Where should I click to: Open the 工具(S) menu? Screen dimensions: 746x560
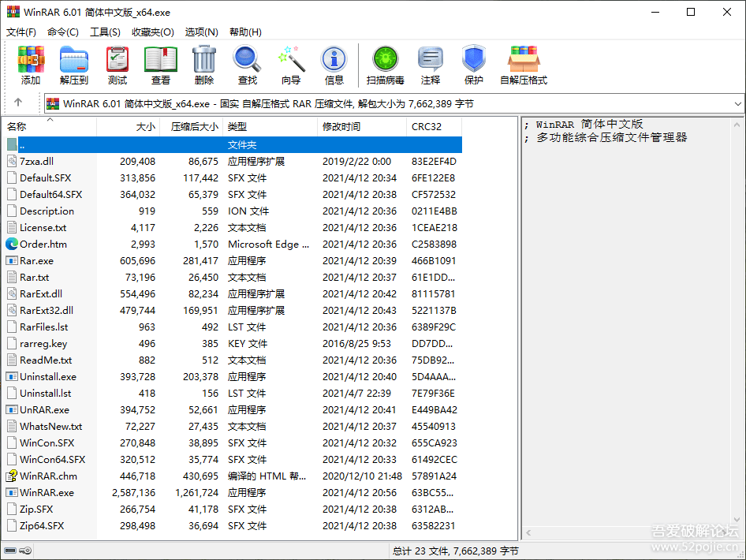[x=105, y=32]
